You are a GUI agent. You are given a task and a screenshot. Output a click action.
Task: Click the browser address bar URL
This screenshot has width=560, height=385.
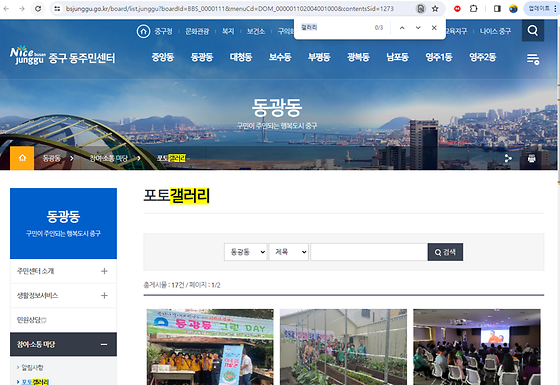click(x=230, y=9)
